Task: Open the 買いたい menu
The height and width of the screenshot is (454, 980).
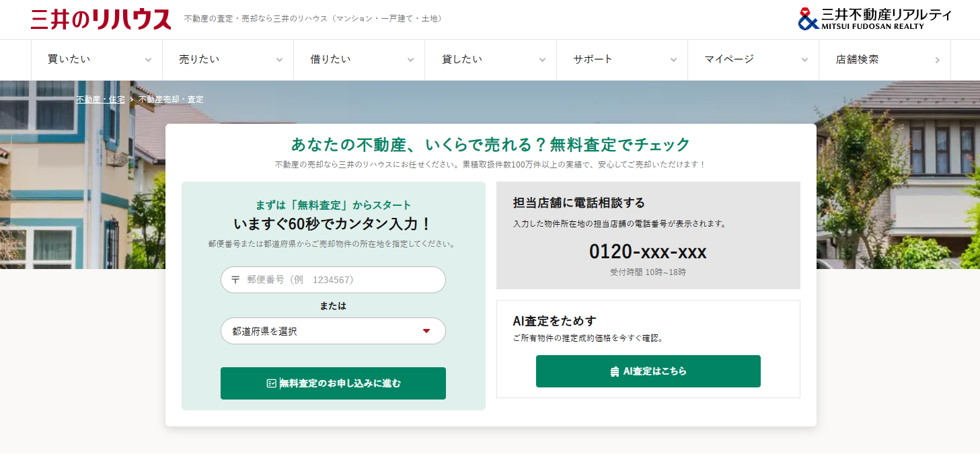Action: (97, 59)
